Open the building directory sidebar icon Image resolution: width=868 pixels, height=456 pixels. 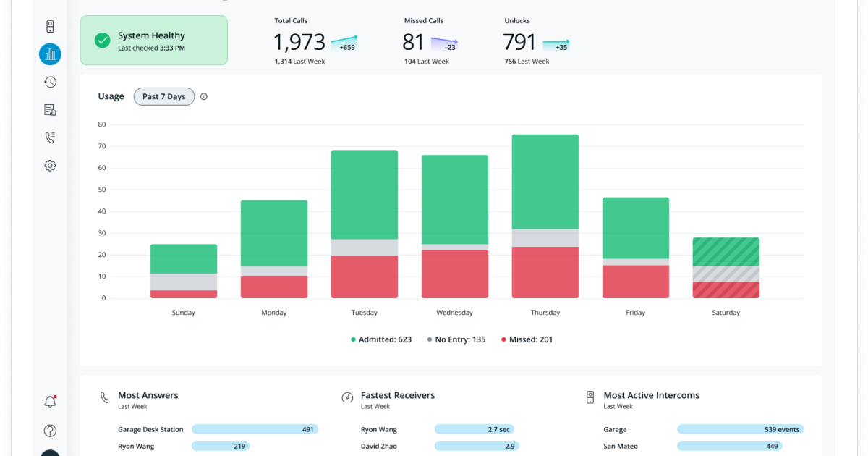coord(50,110)
